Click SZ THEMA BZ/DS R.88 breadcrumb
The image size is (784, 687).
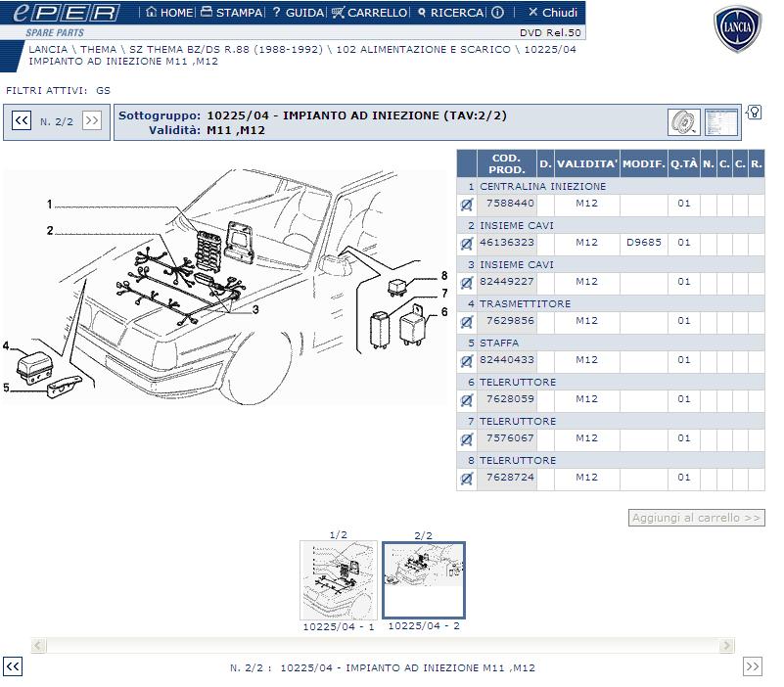(226, 49)
